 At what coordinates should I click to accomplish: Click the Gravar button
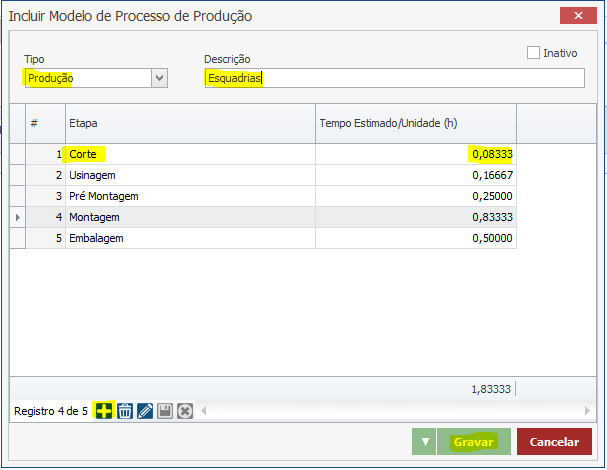tap(474, 441)
